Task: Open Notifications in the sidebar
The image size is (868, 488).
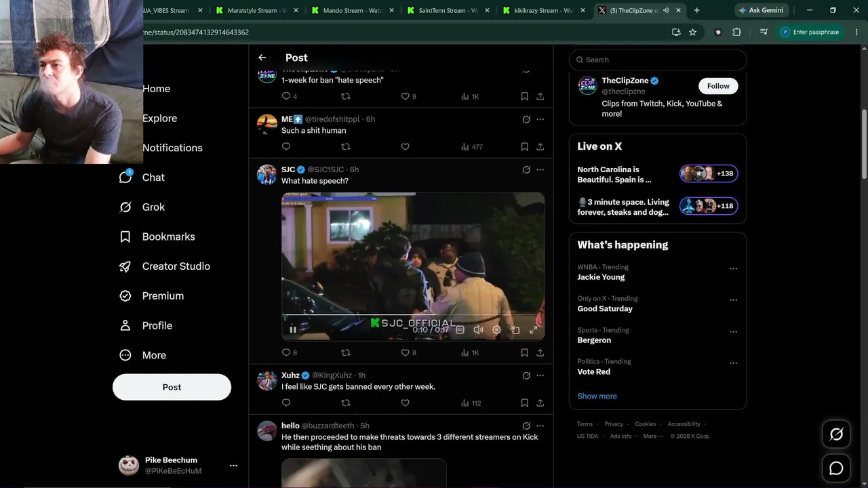Action: tap(172, 148)
